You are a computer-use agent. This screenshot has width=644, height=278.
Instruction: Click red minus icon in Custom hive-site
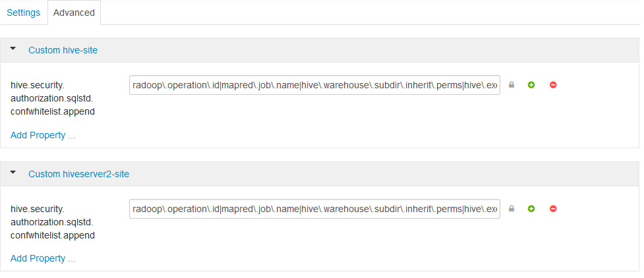coord(553,85)
